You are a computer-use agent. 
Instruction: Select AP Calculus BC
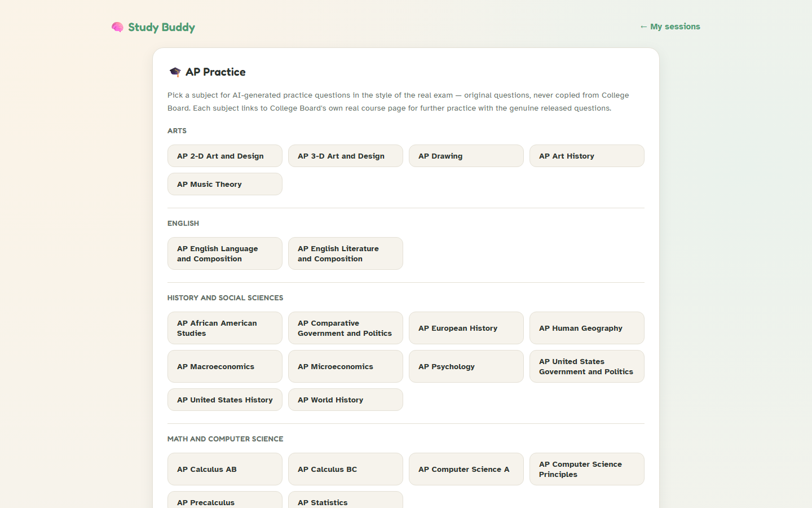(346, 469)
